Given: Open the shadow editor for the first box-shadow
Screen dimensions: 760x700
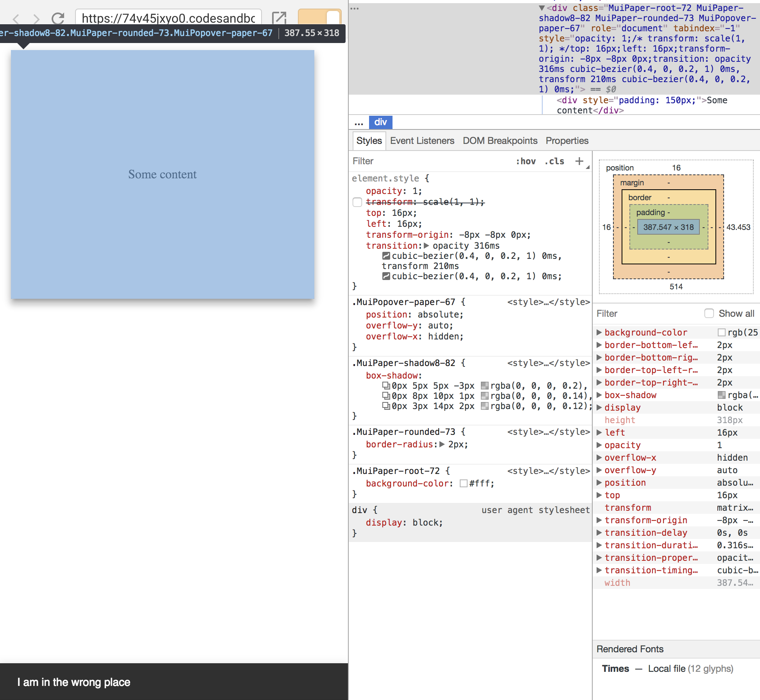Looking at the screenshot, I should tap(386, 385).
